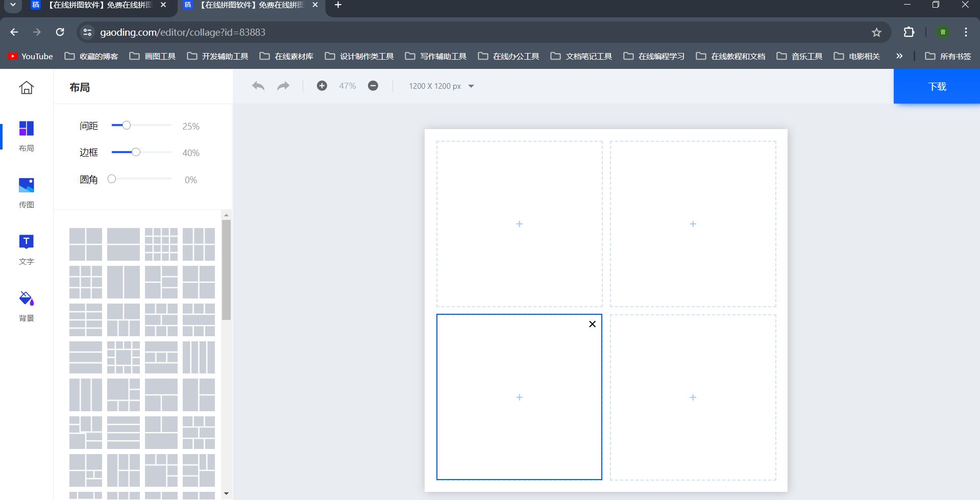
Task: Choose the 4x4 sixteen-cell grid layout
Action: pyautogui.click(x=161, y=244)
